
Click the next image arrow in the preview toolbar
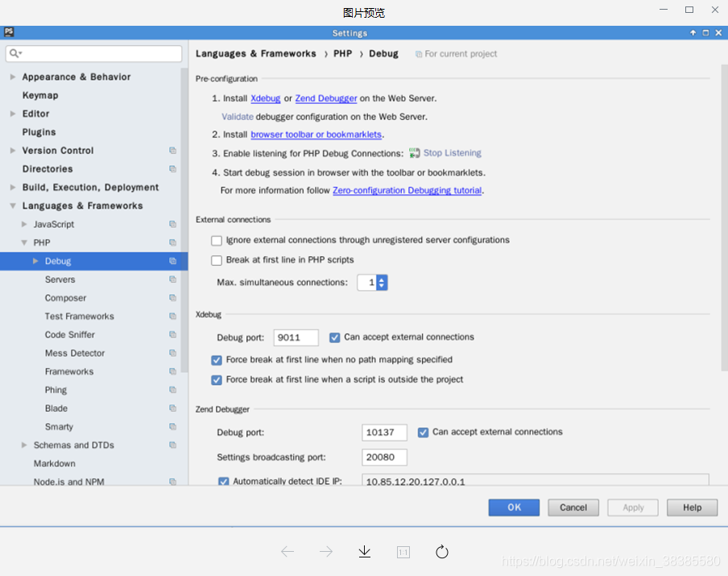(326, 551)
